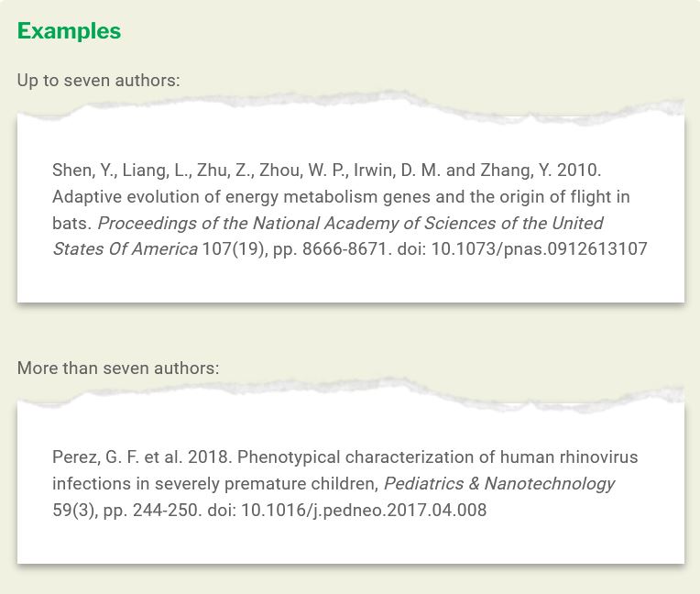Click the volume number 59(3)

click(x=74, y=511)
